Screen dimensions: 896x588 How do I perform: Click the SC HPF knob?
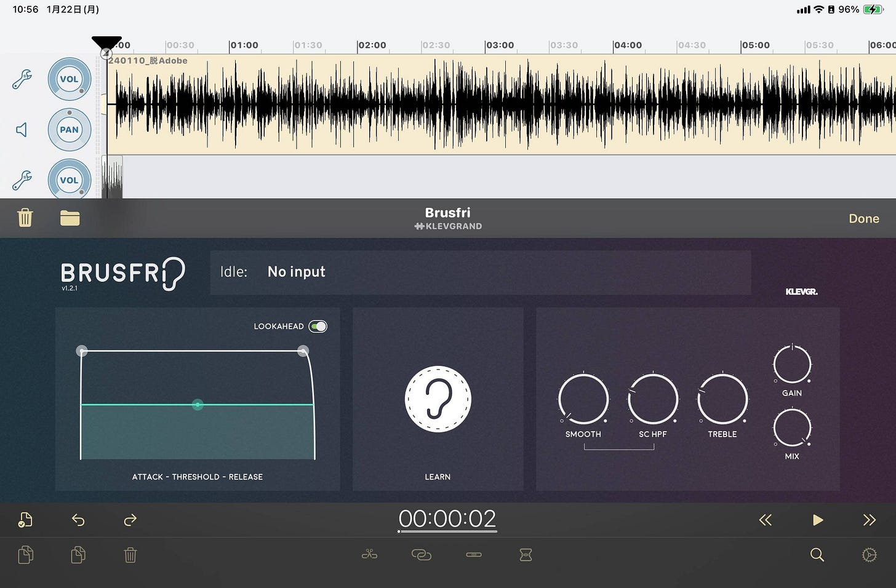653,399
